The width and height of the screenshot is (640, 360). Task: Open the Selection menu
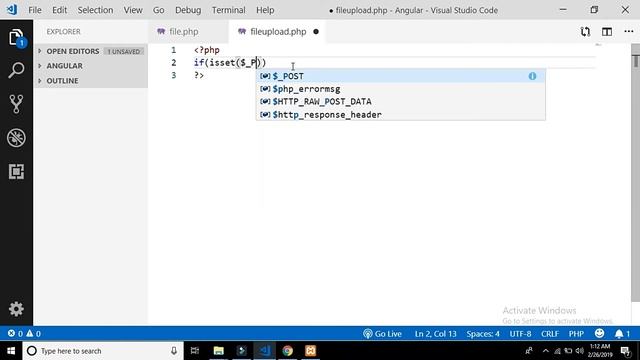pos(95,10)
